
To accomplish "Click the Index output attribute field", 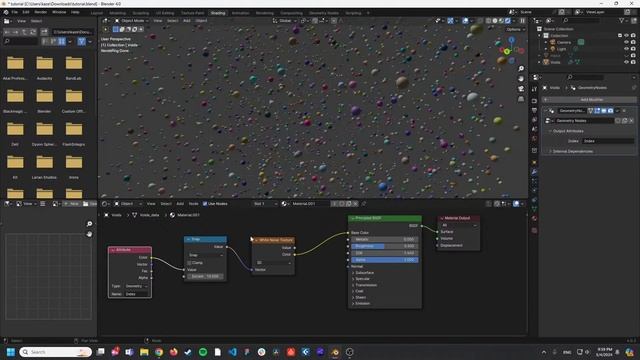I will (x=608, y=141).
